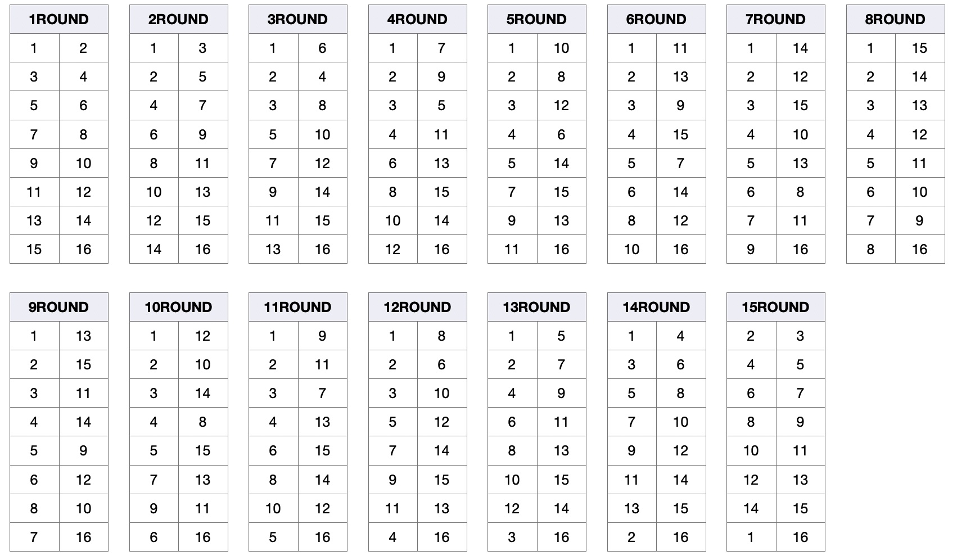Select the 8ROUND header cell
This screenshot has width=957, height=560.
click(x=895, y=20)
